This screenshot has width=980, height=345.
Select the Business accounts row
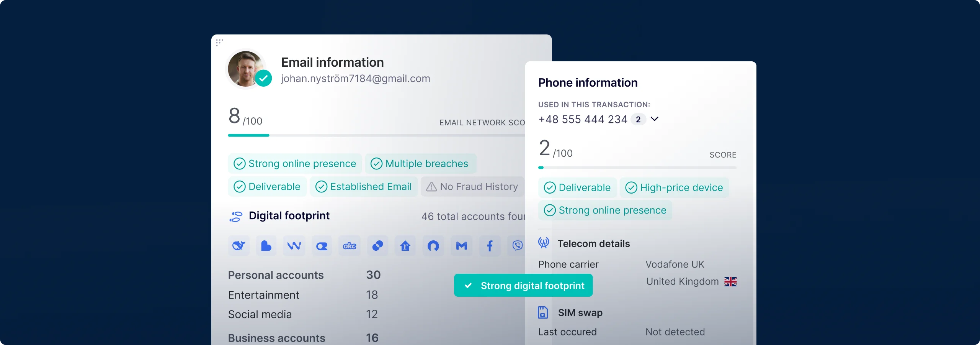click(304, 338)
